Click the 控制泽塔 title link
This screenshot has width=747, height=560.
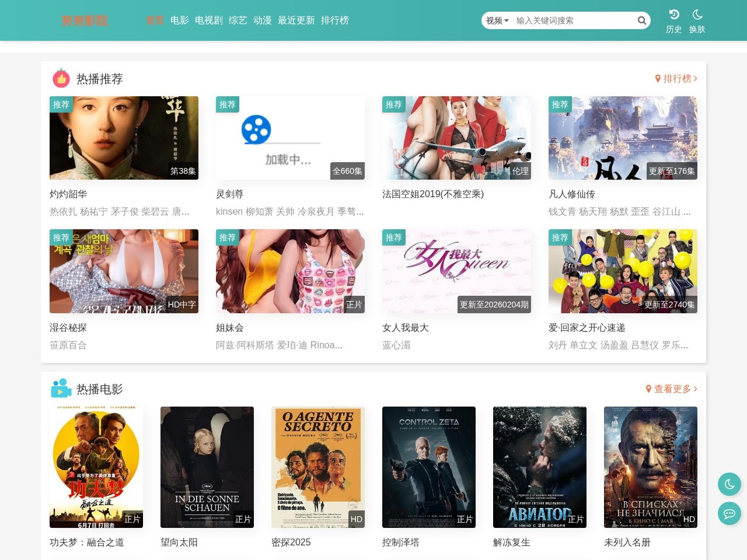(401, 542)
